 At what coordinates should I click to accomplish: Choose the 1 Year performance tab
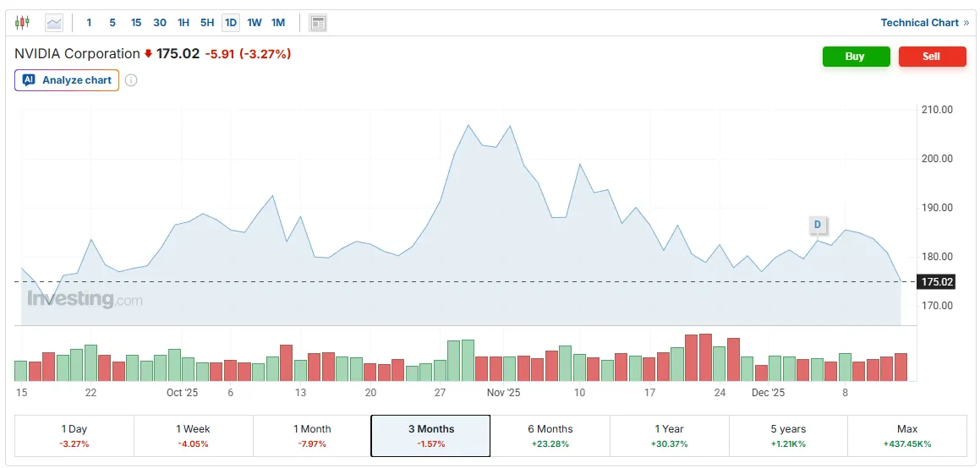[x=669, y=436]
